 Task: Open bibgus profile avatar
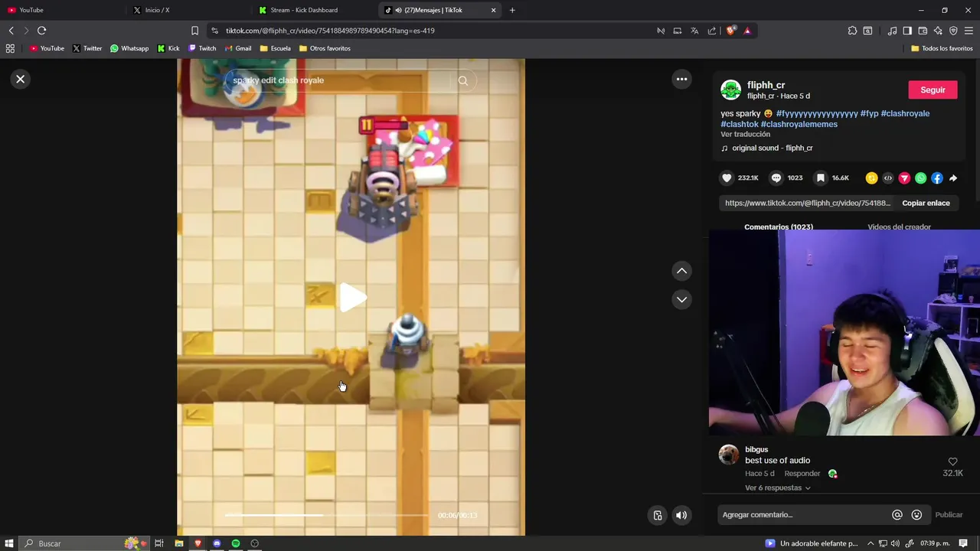(729, 455)
